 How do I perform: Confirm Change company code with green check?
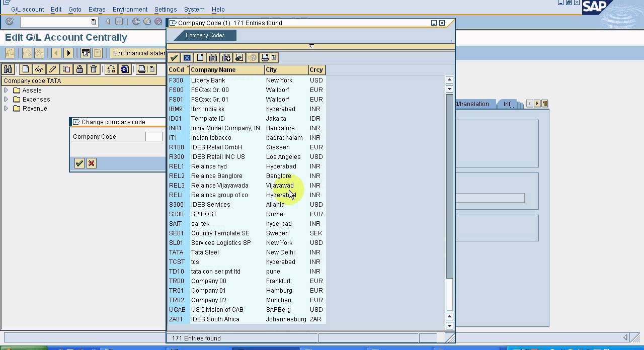79,163
